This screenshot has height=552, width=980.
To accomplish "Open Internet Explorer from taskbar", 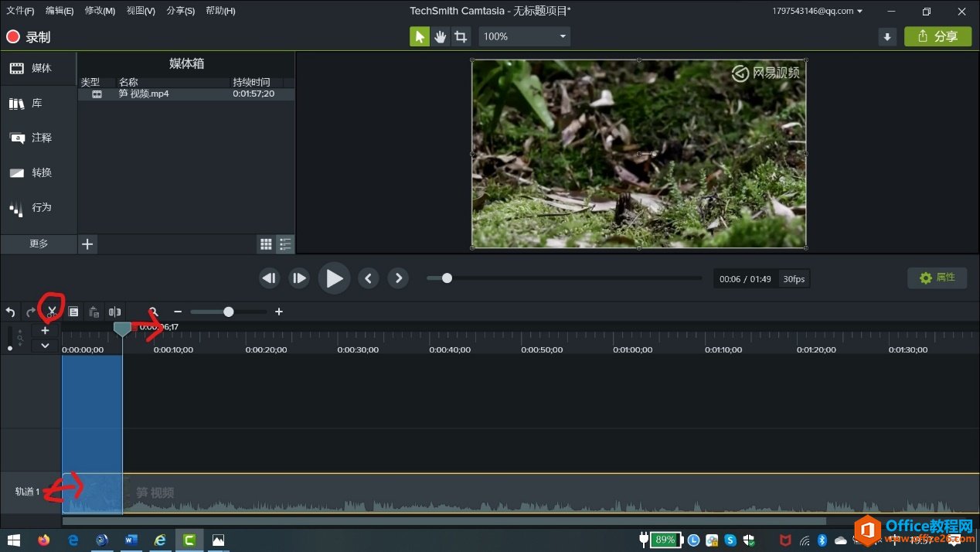I will [x=160, y=540].
